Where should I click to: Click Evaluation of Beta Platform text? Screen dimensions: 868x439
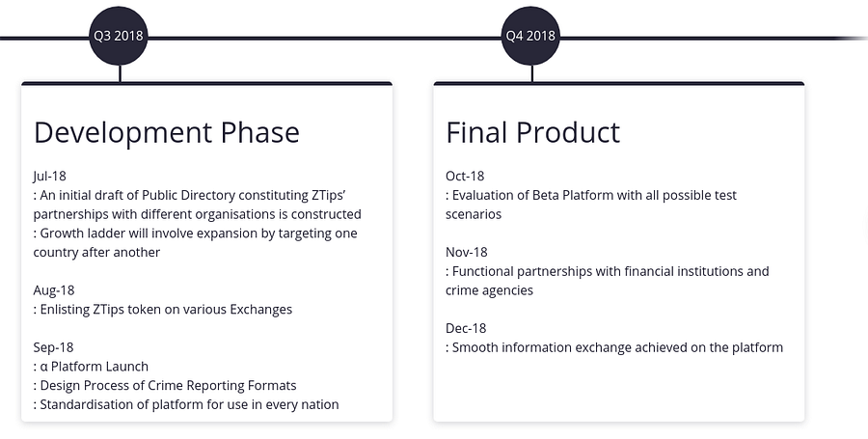tap(591, 205)
